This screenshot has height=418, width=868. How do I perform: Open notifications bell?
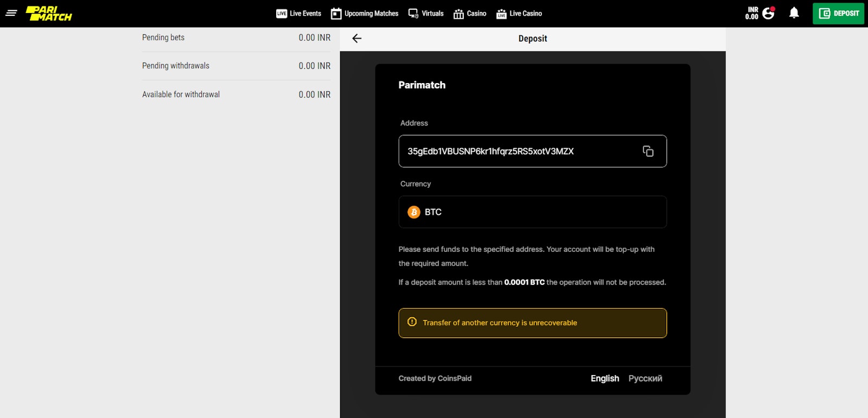coord(794,13)
